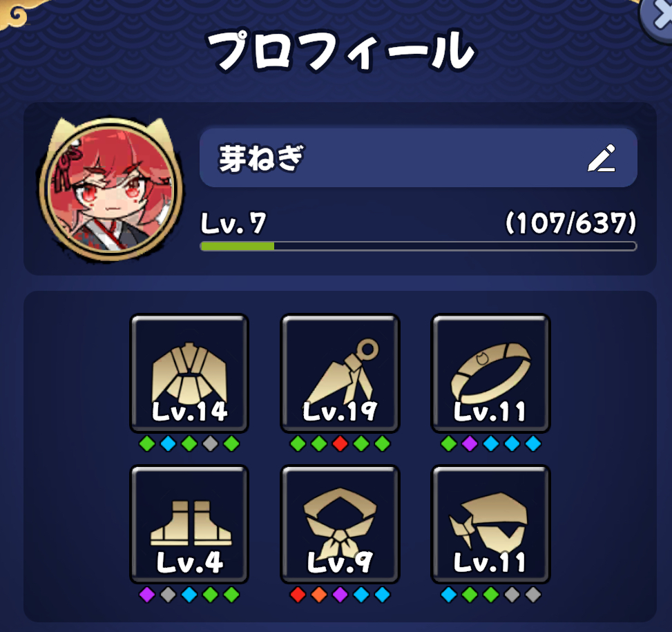Click the Lv. 7 player level label
The height and width of the screenshot is (632, 672).
233,223
